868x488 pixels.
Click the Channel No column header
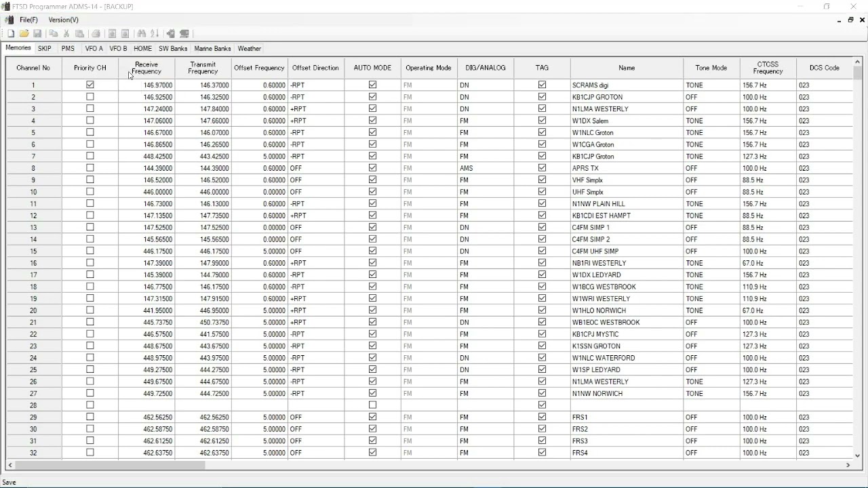(x=34, y=68)
